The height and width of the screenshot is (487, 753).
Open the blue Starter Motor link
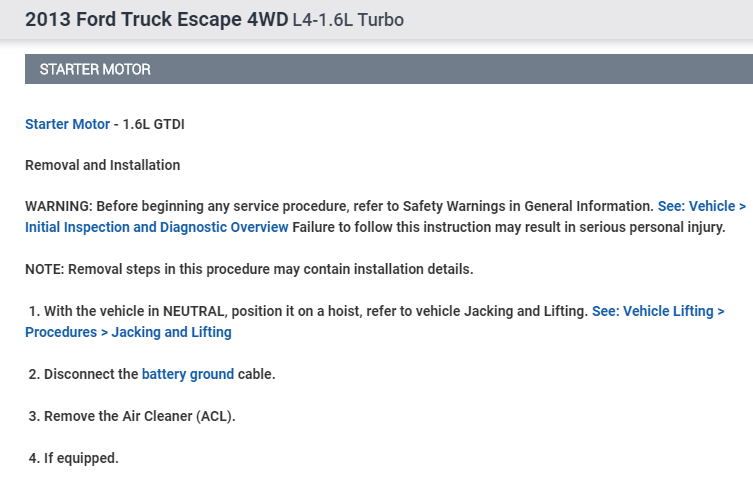(67, 125)
